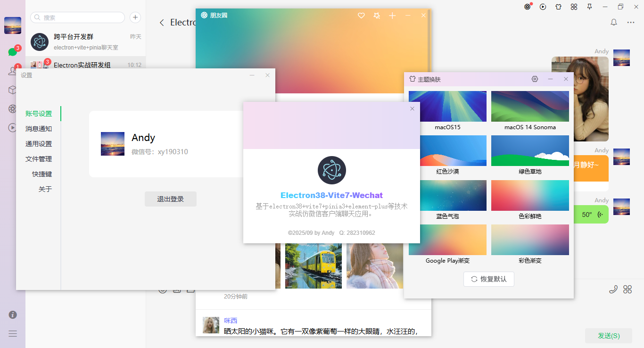This screenshot has width=644, height=348.
Task: Click the 跨平台开发群 Electron avatar
Action: pyautogui.click(x=40, y=42)
